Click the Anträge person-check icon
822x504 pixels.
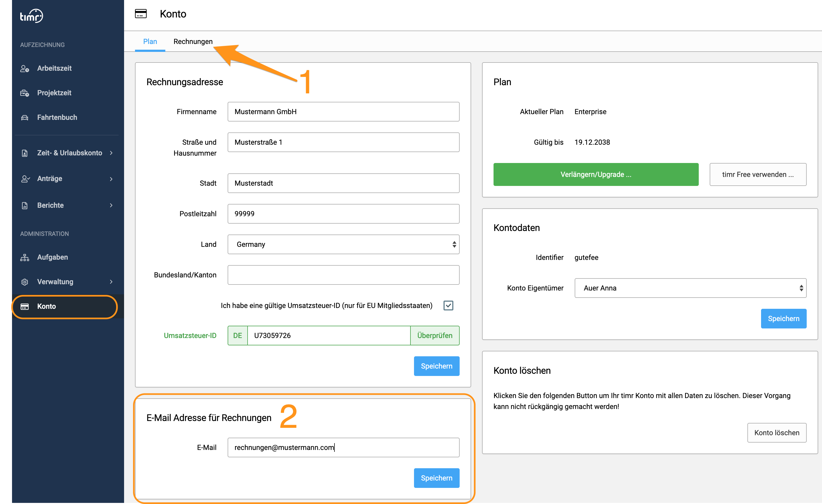[25, 179]
